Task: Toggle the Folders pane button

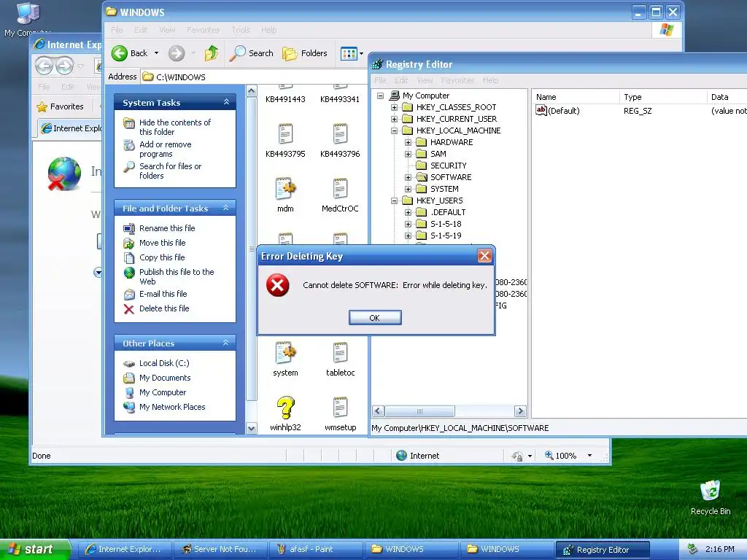Action: click(x=305, y=53)
